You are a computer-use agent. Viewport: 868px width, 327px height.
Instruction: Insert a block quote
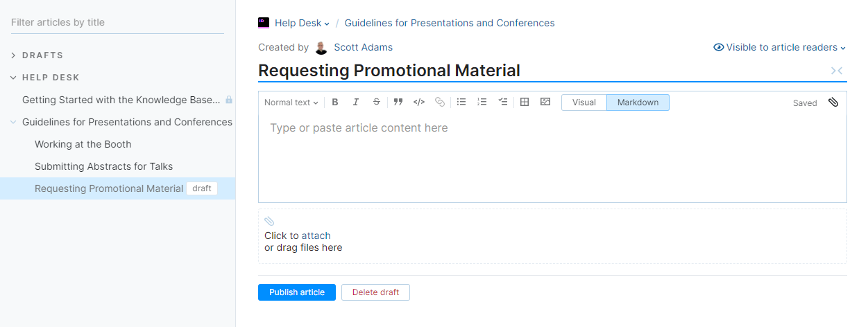pyautogui.click(x=398, y=103)
